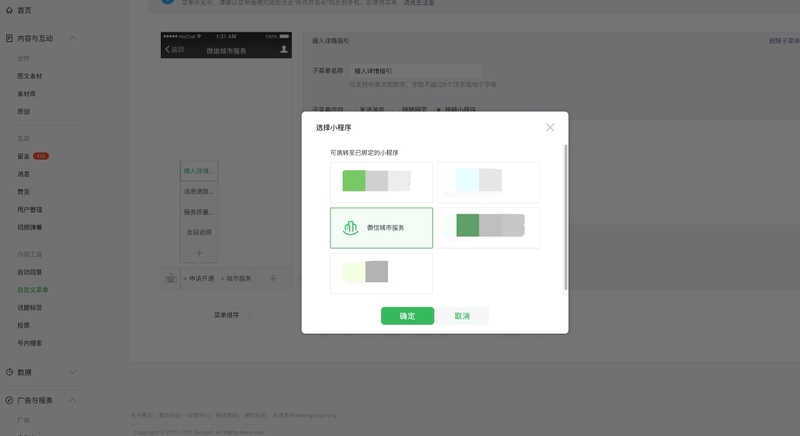Open 视频弹幕 in the sidebar
This screenshot has height=436, width=800.
tap(30, 227)
